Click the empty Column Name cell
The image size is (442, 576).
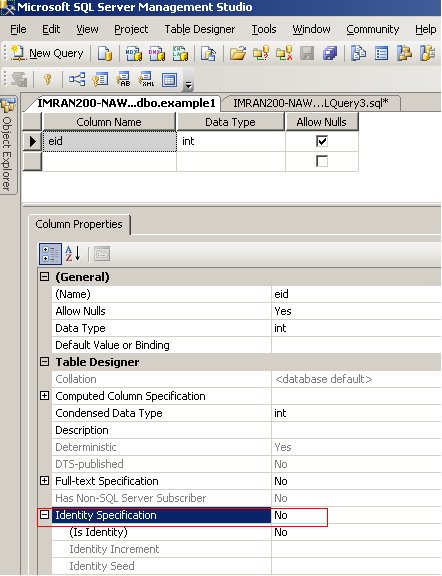109,161
